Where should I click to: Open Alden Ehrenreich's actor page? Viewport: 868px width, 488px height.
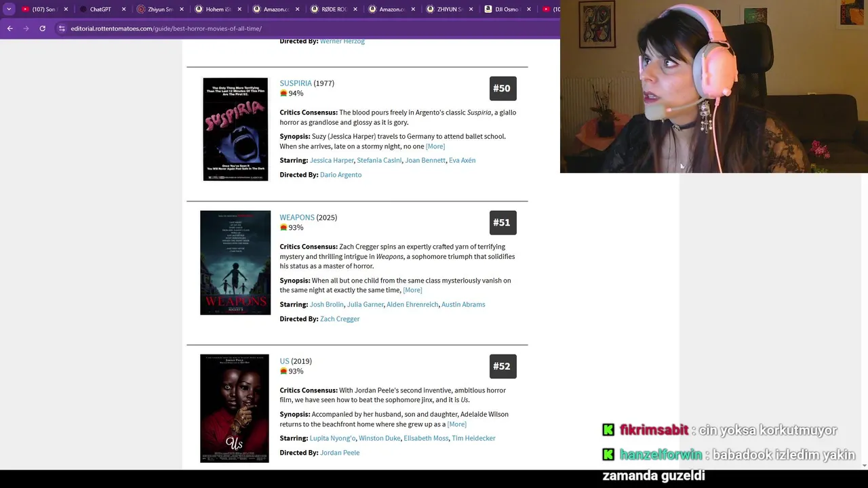pyautogui.click(x=412, y=304)
